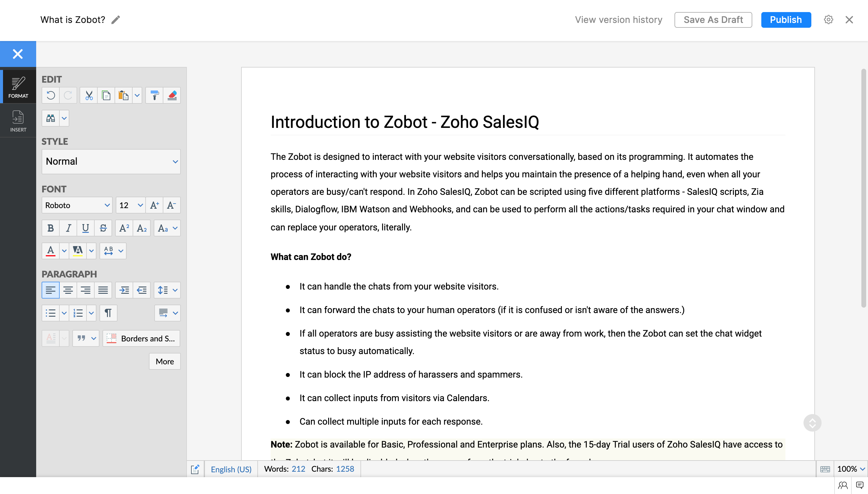The width and height of the screenshot is (868, 494).
Task: Click the edit title pencil icon
Action: click(x=116, y=20)
